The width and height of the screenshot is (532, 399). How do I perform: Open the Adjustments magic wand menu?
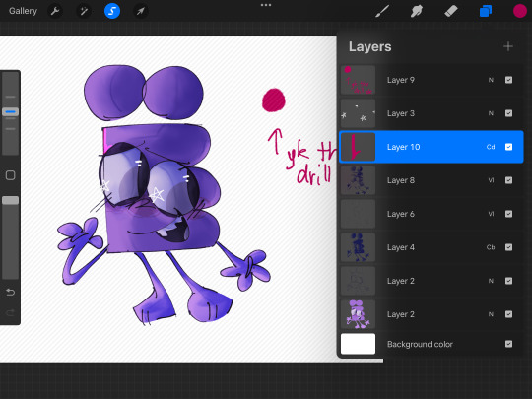pyautogui.click(x=84, y=11)
